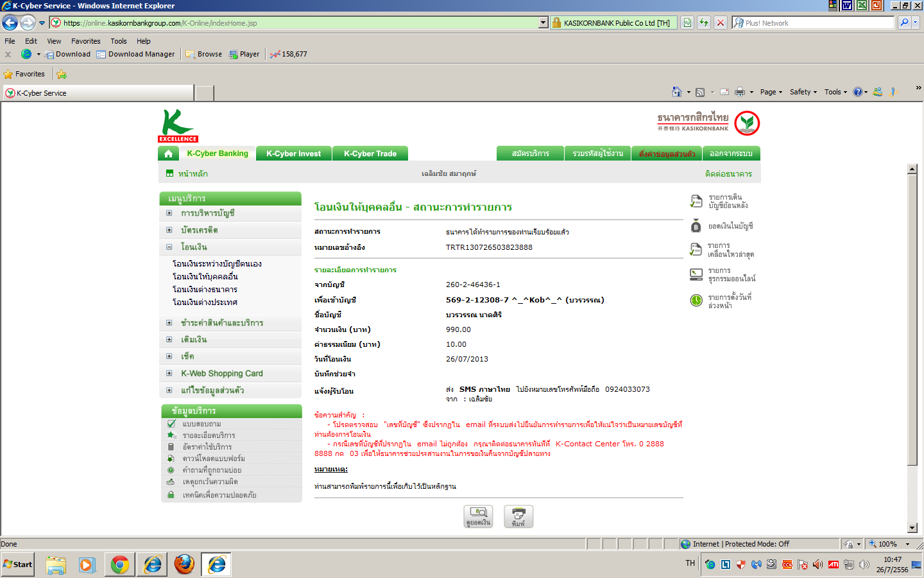Click the อัตราค่าใช้บริการ calculator icon
The image size is (924, 578).
(x=171, y=447)
